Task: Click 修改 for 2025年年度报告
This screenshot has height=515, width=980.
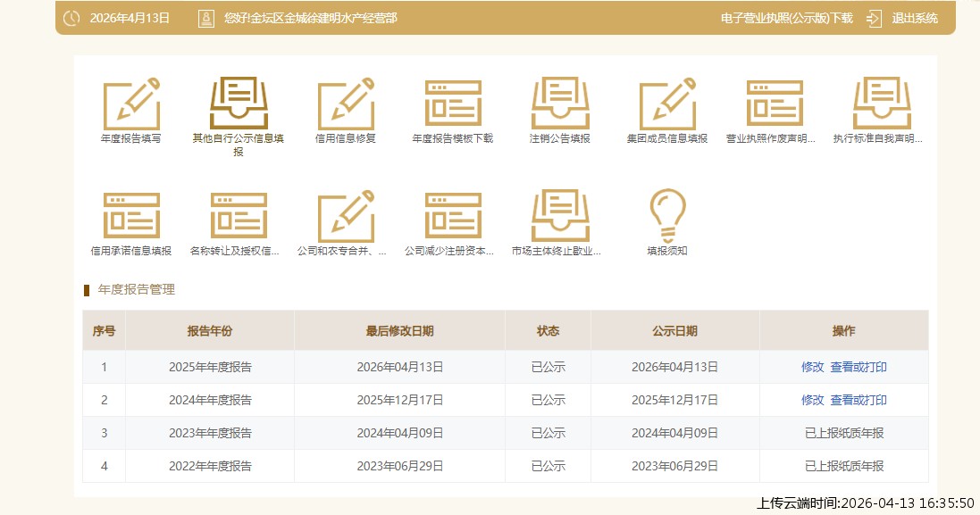Action: tap(812, 367)
